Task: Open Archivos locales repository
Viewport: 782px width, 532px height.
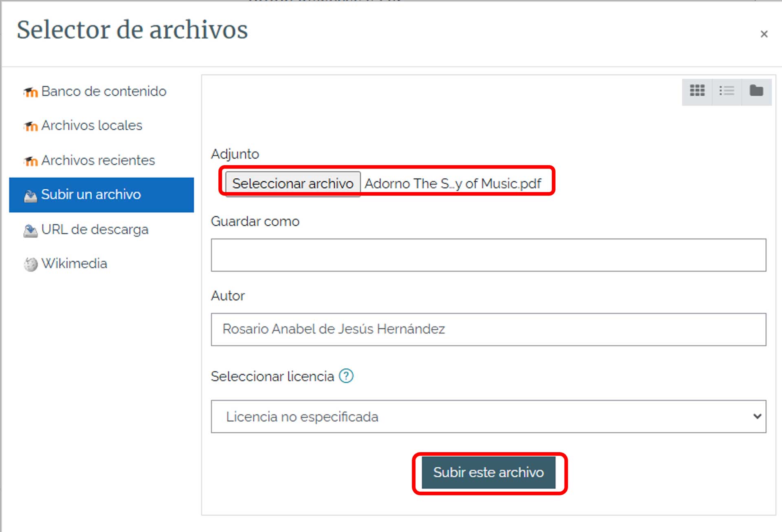Action: tap(83, 126)
